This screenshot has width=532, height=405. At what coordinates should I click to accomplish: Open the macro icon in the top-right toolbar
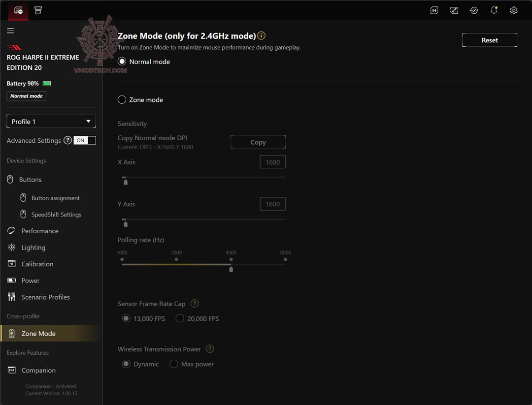[x=434, y=10]
